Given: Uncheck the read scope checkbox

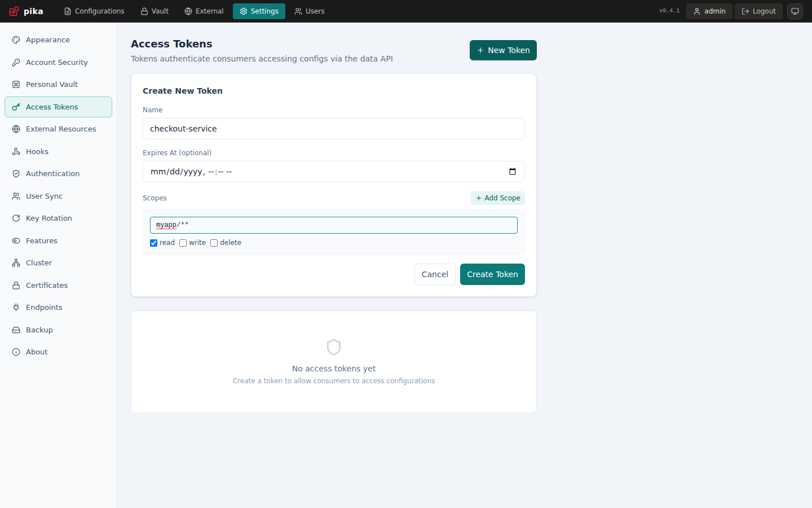Looking at the screenshot, I should [x=153, y=243].
